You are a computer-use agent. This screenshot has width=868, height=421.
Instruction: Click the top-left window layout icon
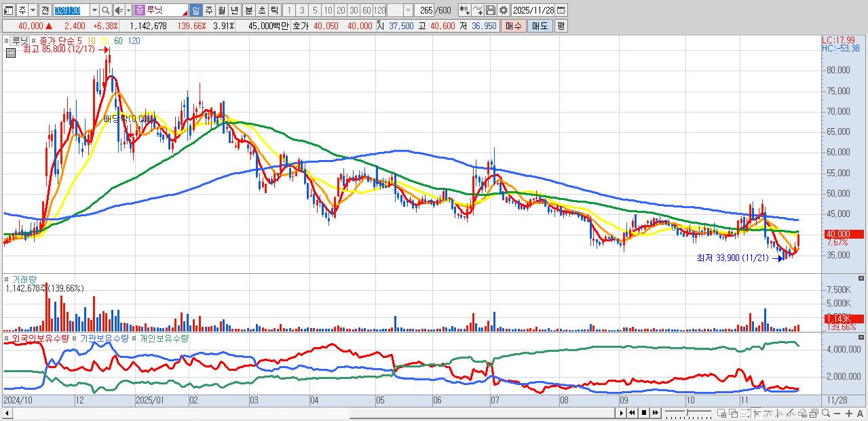(8, 10)
